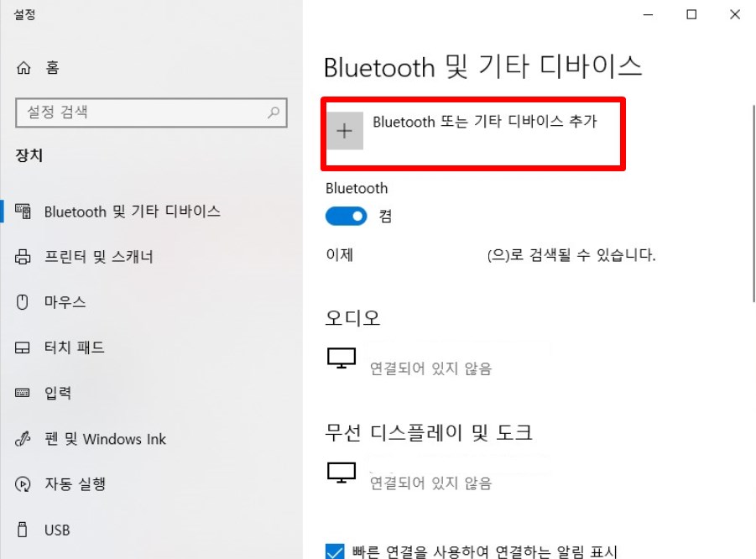Click the vertical scrollbar on right edge
The height and width of the screenshot is (559, 756).
click(753, 203)
